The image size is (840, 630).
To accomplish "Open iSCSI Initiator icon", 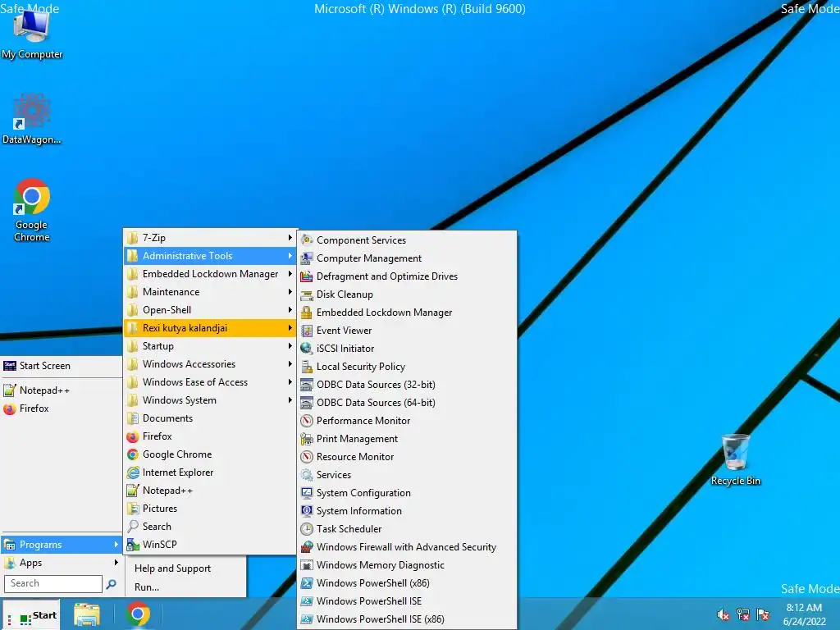I will pyautogui.click(x=307, y=348).
